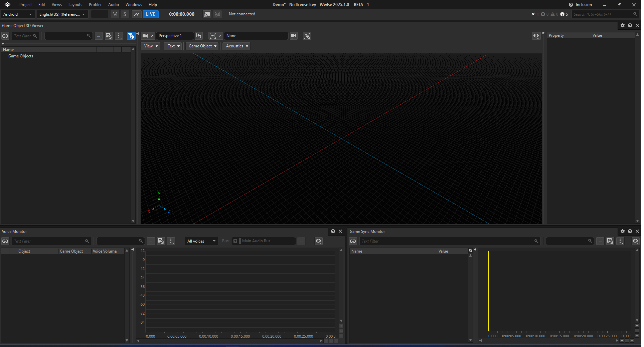Open the Android platform dropdown
This screenshot has width=644, height=347.
click(x=17, y=14)
